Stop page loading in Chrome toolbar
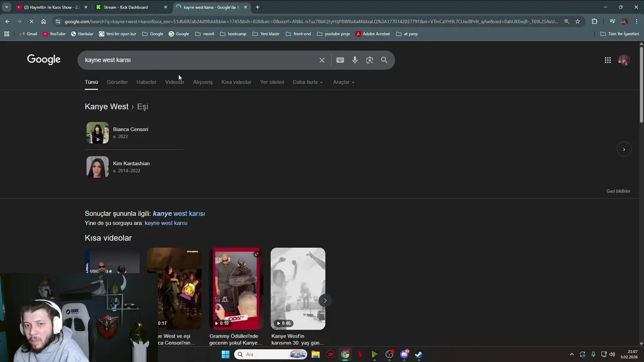The width and height of the screenshot is (644, 362). point(31,21)
